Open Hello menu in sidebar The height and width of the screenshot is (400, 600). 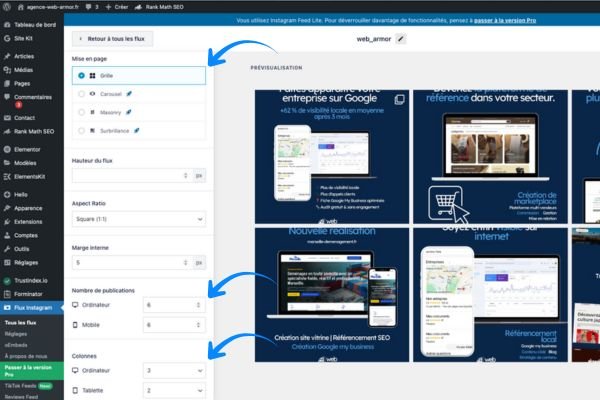31,194
